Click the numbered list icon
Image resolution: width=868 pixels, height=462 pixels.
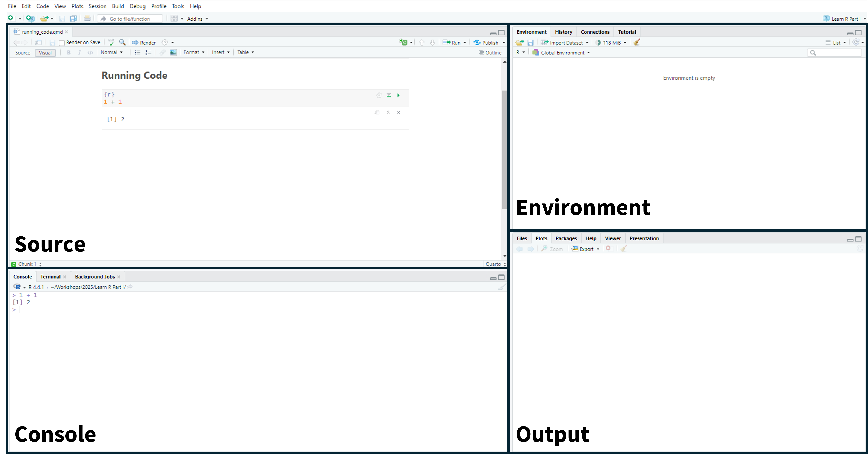pyautogui.click(x=148, y=52)
